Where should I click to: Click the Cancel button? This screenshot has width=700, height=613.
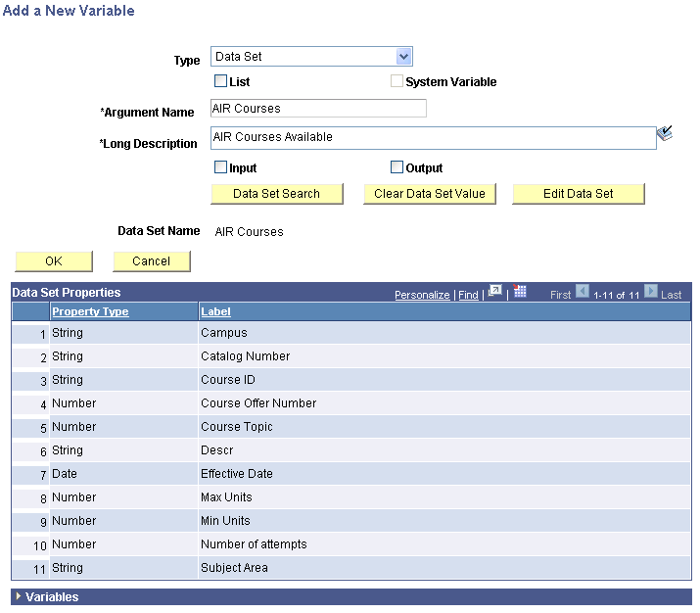click(152, 261)
